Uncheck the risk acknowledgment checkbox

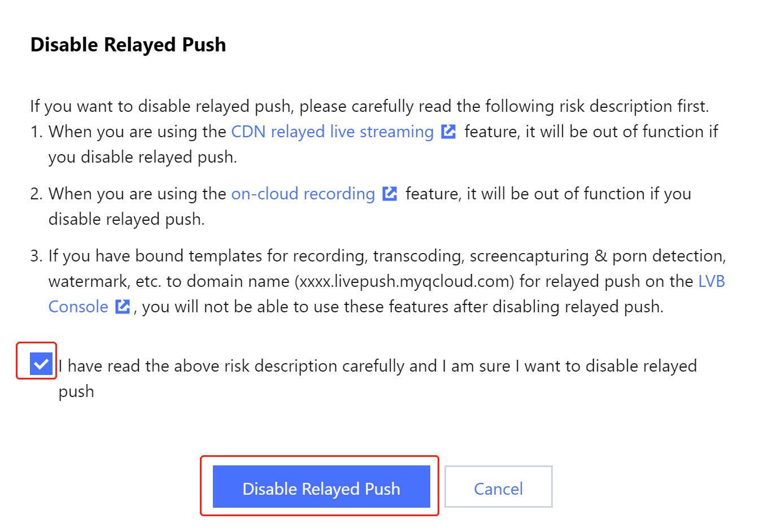(41, 364)
